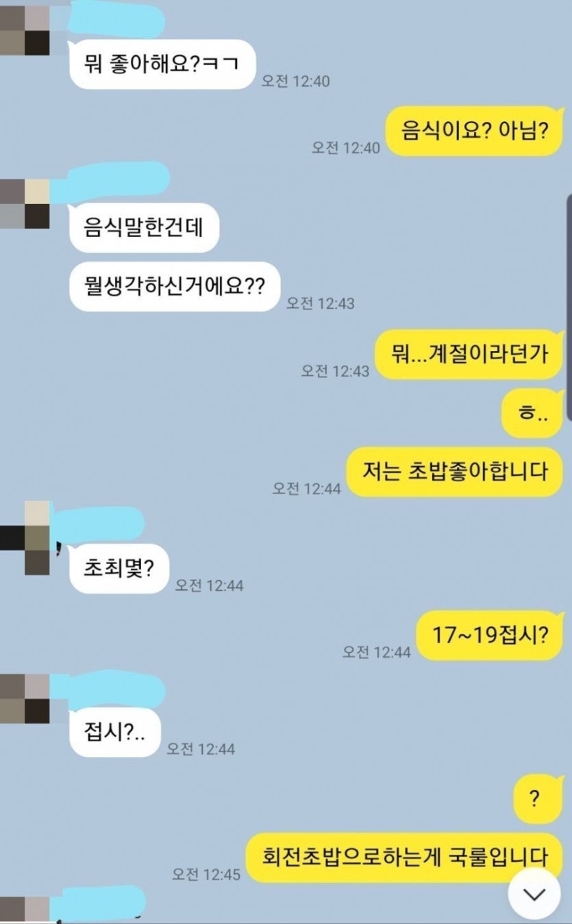The image size is (572, 924).
Task: Tap the '회전초밥으로하는게 국룰입니다' bubble
Action: click(404, 857)
